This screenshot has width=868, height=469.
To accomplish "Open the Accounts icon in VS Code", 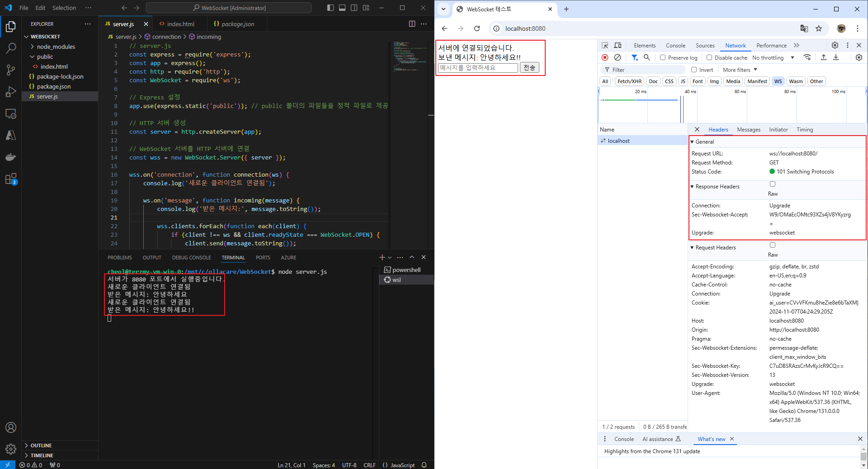I will pos(11,427).
